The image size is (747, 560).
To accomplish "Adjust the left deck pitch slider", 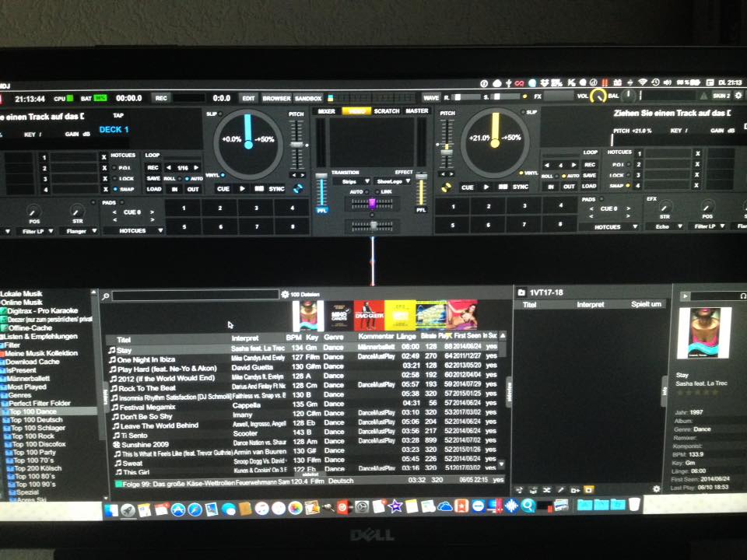I will (296, 145).
